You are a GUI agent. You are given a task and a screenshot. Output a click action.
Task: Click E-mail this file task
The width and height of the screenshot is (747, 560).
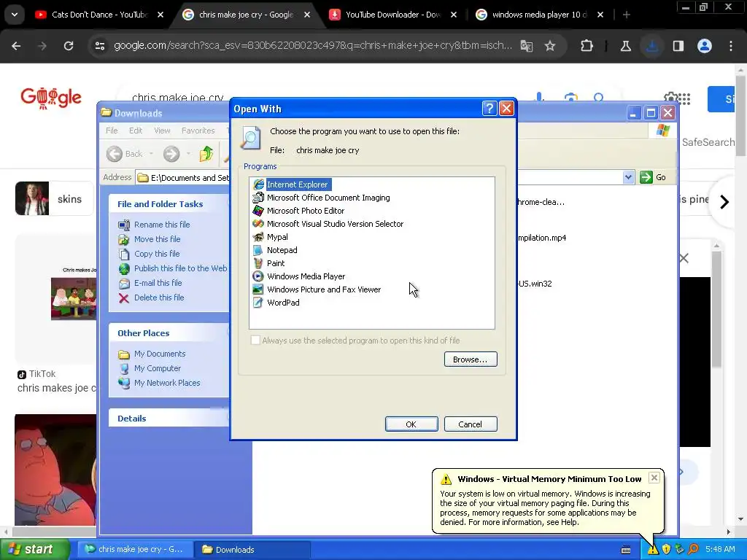[x=158, y=283]
